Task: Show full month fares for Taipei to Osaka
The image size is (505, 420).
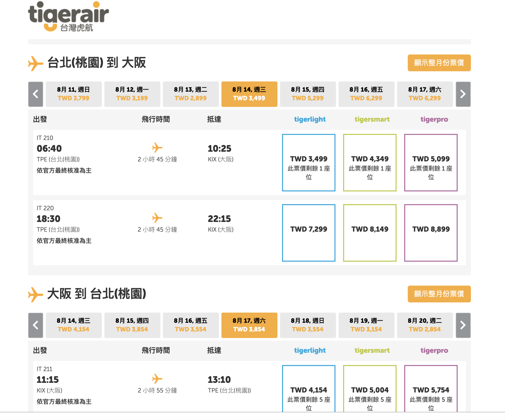Action: 439,63
